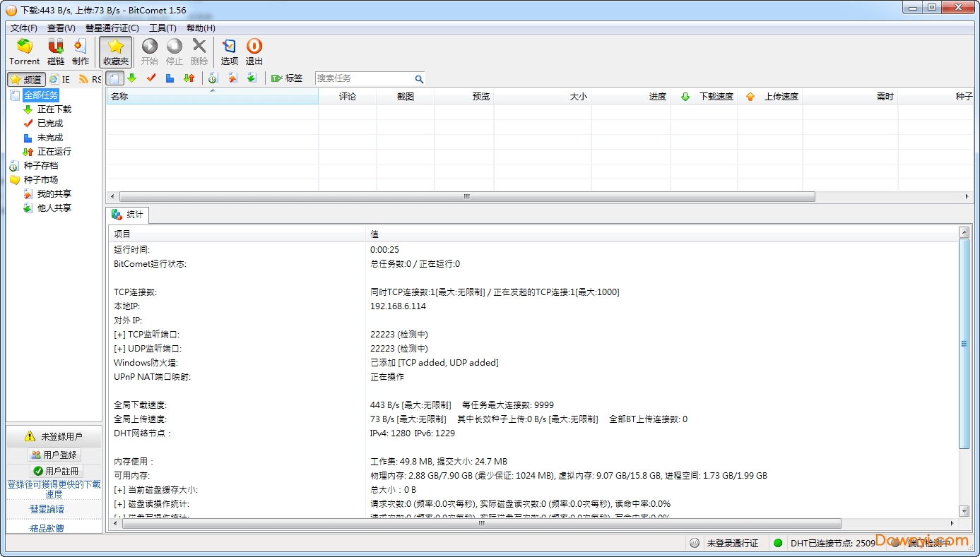Open the Torrent download icon
The height and width of the screenshot is (557, 980).
pos(23,50)
